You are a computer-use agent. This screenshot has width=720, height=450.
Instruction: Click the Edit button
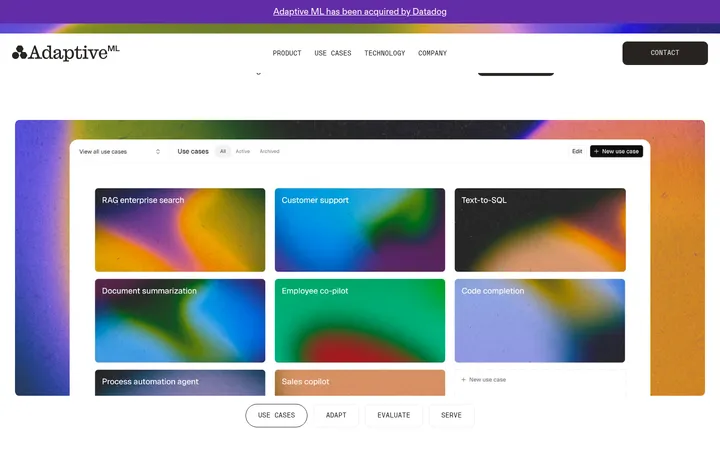577,151
